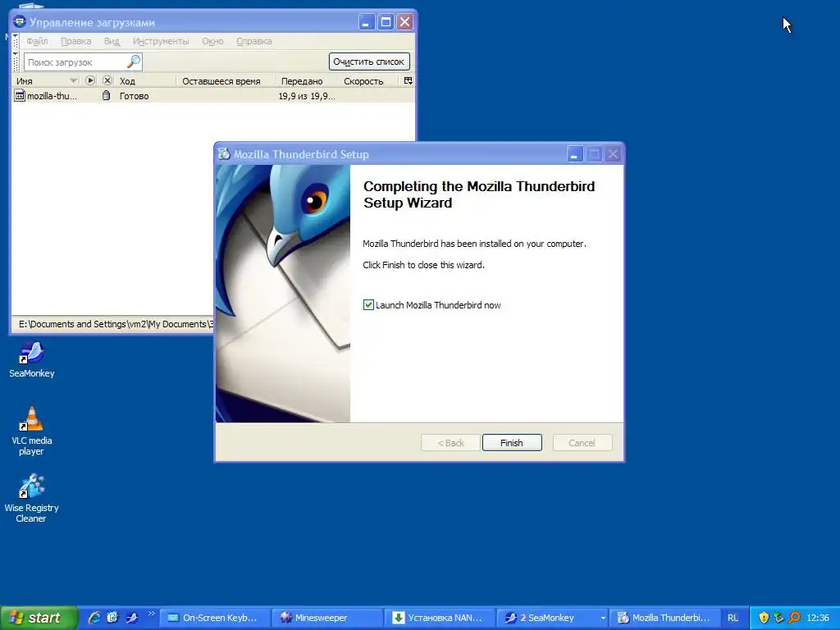Click the green arrows network tray icon
840x630 pixels.
(779, 618)
